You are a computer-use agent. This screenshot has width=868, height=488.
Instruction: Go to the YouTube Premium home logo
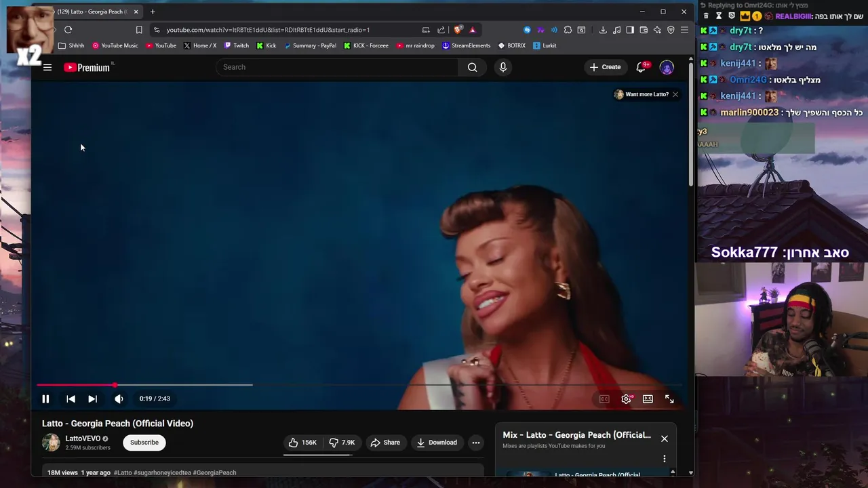[87, 67]
